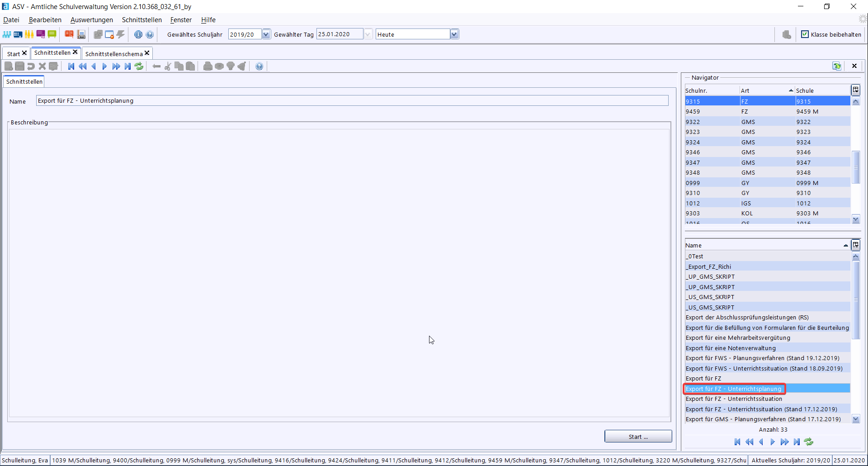Select school row 9459 FZ

point(767,112)
